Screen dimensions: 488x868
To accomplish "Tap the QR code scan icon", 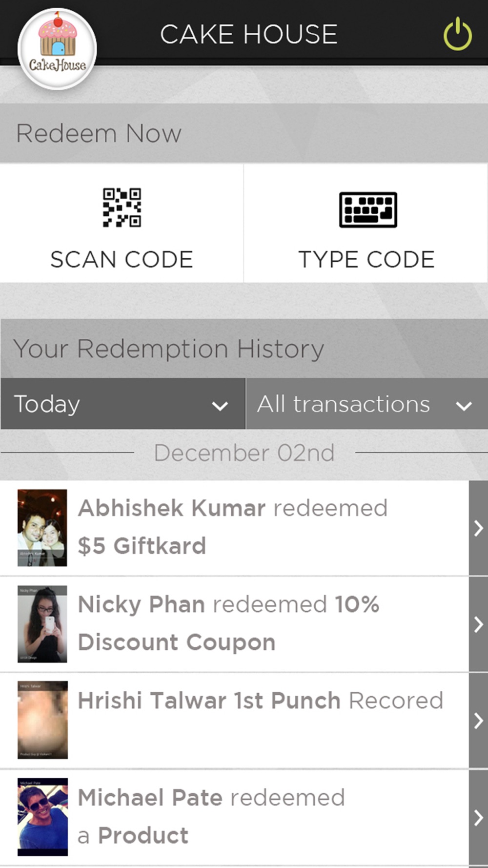I will coord(122,207).
